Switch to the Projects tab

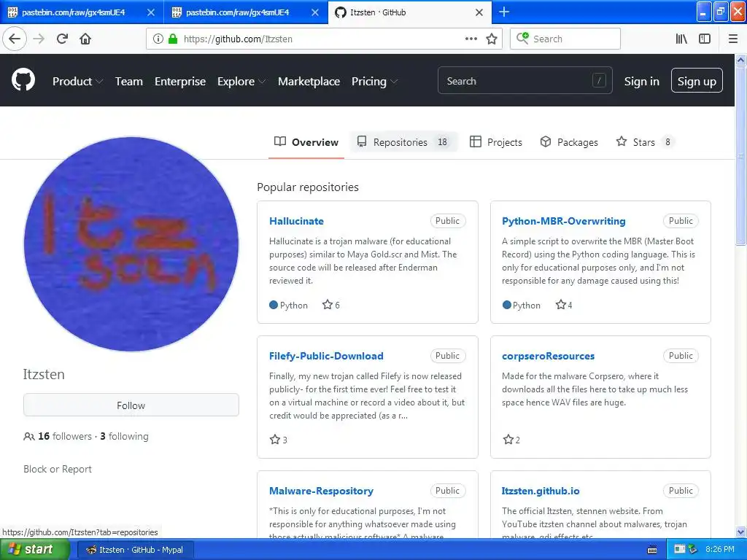point(495,142)
